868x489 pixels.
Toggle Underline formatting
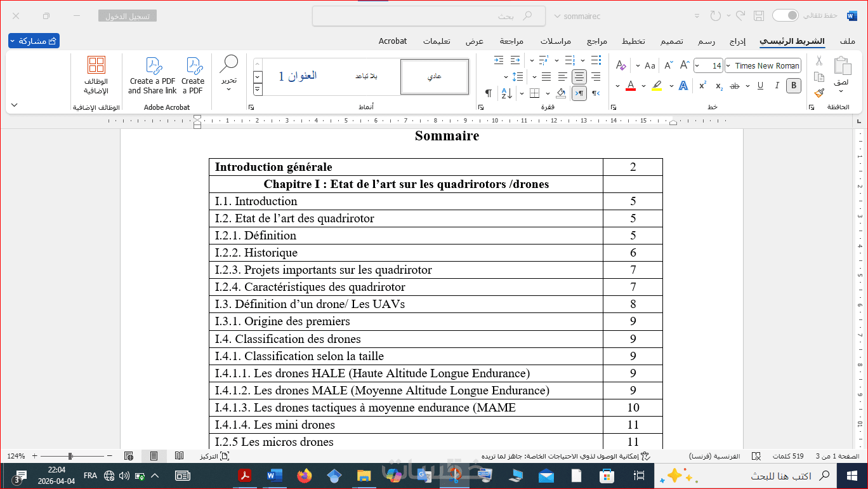point(760,86)
